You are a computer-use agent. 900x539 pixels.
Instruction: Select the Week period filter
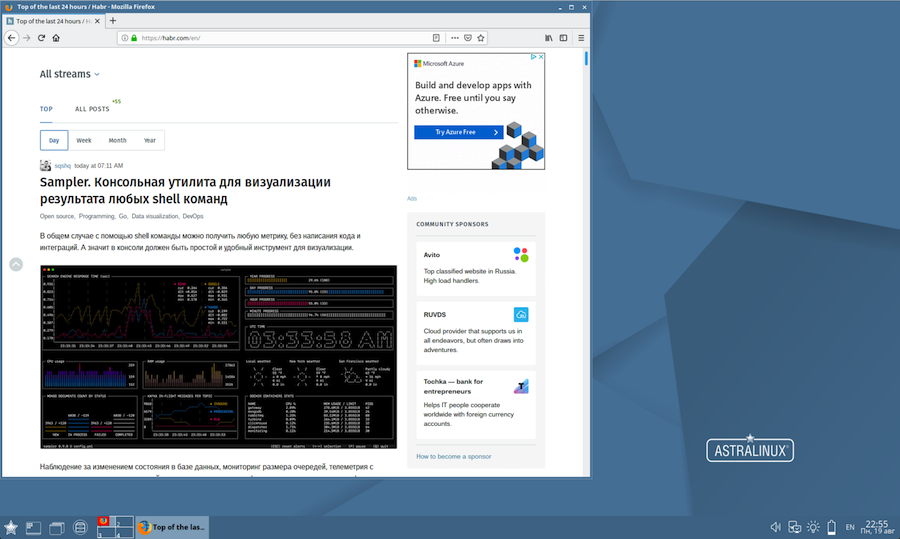84,140
